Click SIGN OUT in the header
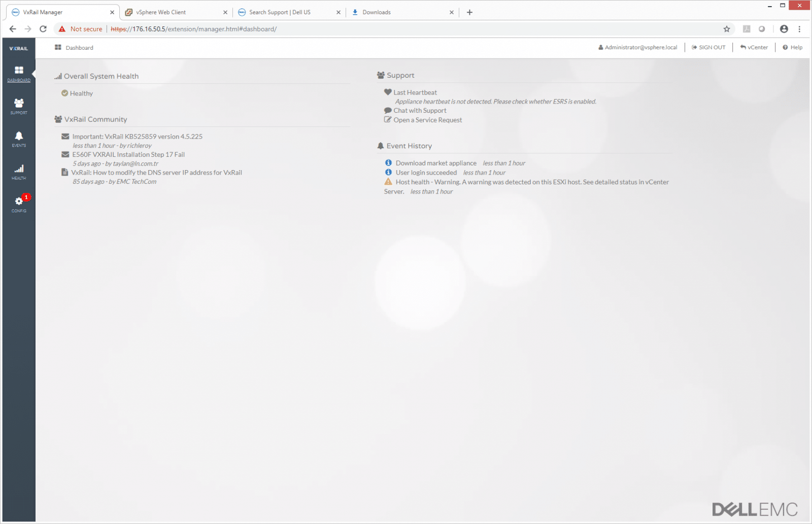 click(x=708, y=47)
